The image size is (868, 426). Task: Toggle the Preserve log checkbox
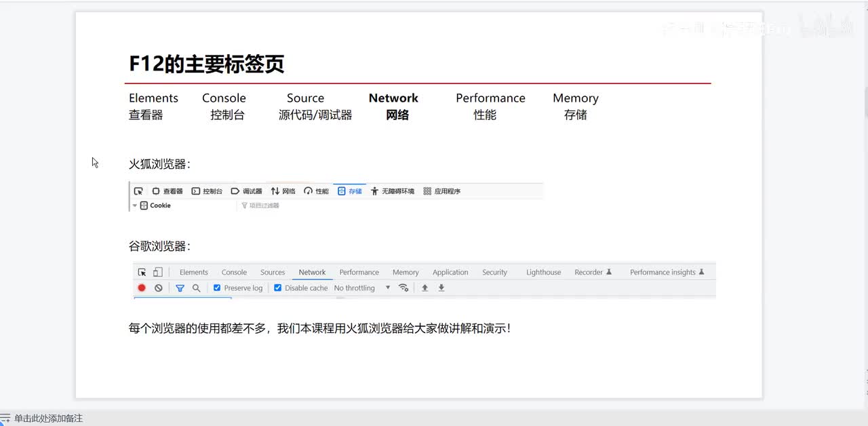point(217,288)
